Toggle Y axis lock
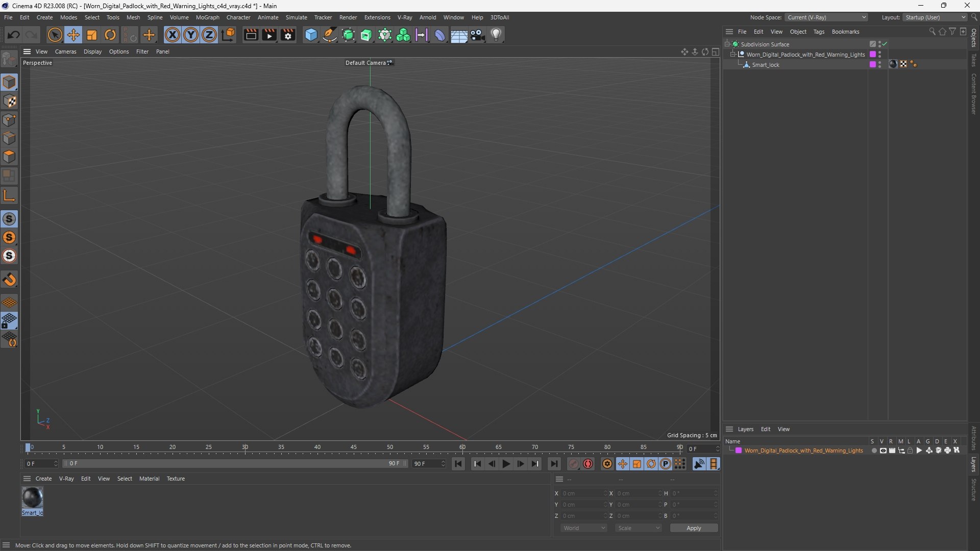This screenshot has height=551, width=980. (191, 35)
